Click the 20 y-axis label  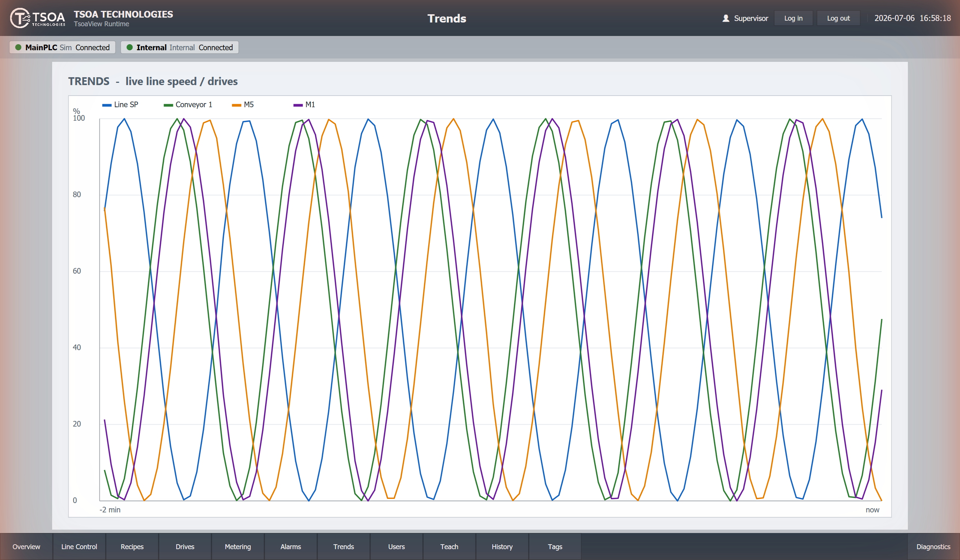click(x=77, y=424)
